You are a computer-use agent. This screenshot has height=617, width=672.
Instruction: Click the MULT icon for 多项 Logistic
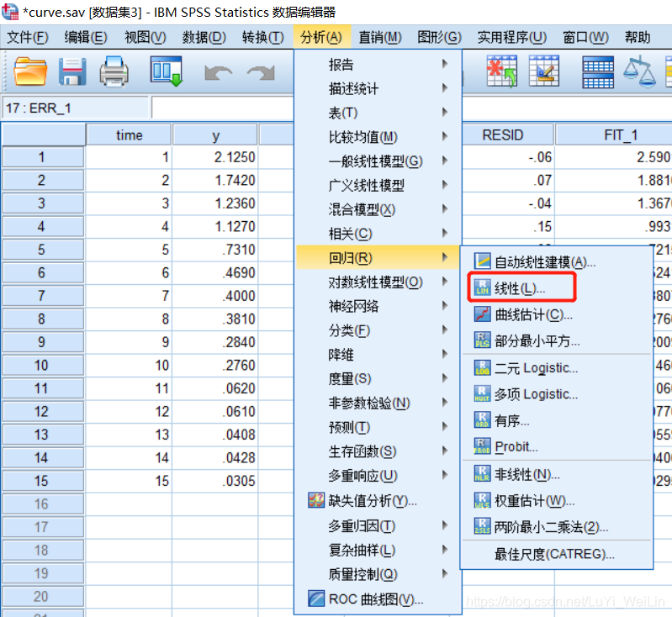pyautogui.click(x=482, y=393)
